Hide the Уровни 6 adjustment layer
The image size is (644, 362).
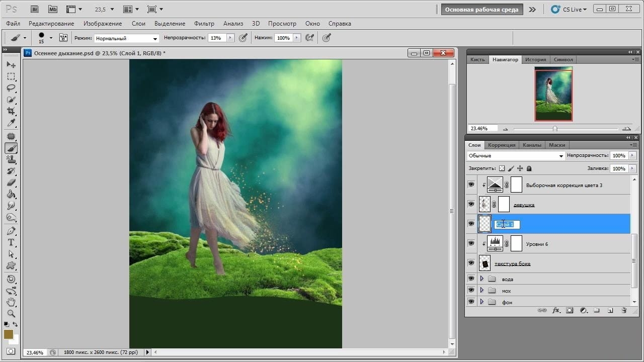[471, 243]
